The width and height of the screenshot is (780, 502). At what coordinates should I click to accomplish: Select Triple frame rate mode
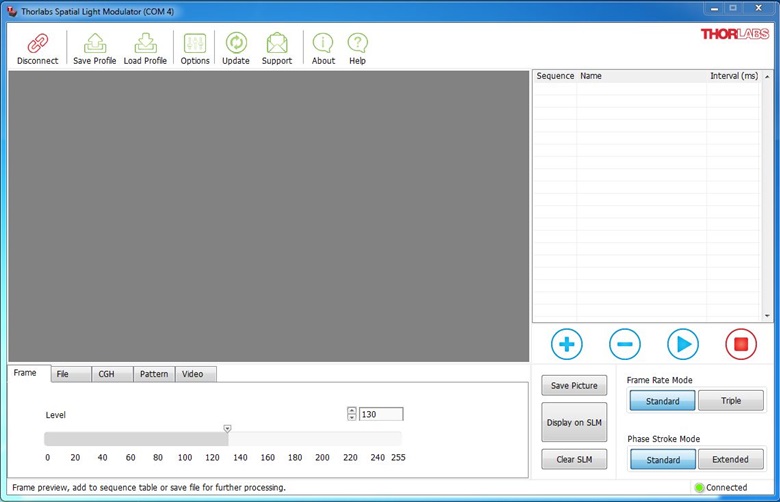[730, 401]
